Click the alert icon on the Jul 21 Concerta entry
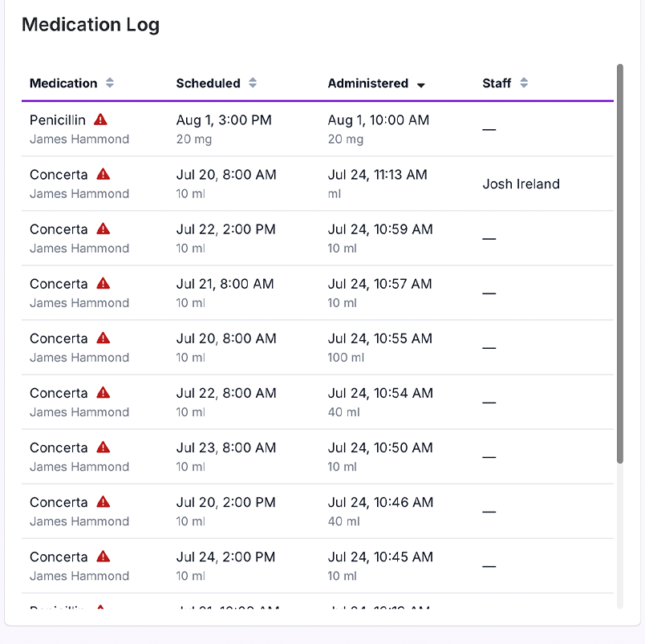The image size is (645, 644). click(x=103, y=283)
